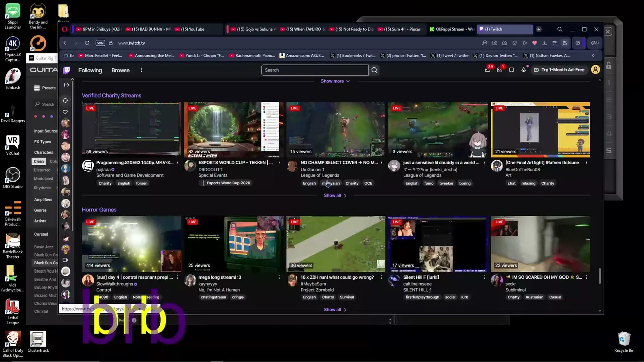The height and width of the screenshot is (362, 644).
Task: Select the 'forsen' tag
Action: (141, 183)
